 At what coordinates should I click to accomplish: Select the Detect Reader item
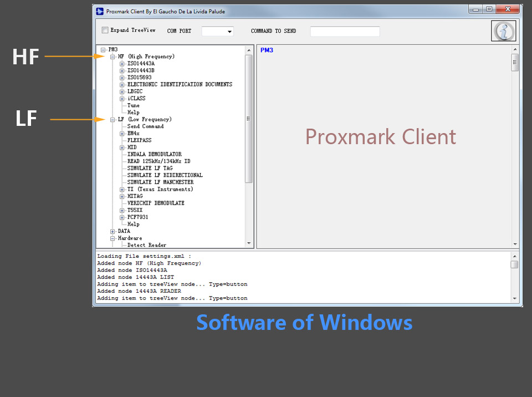click(146, 245)
